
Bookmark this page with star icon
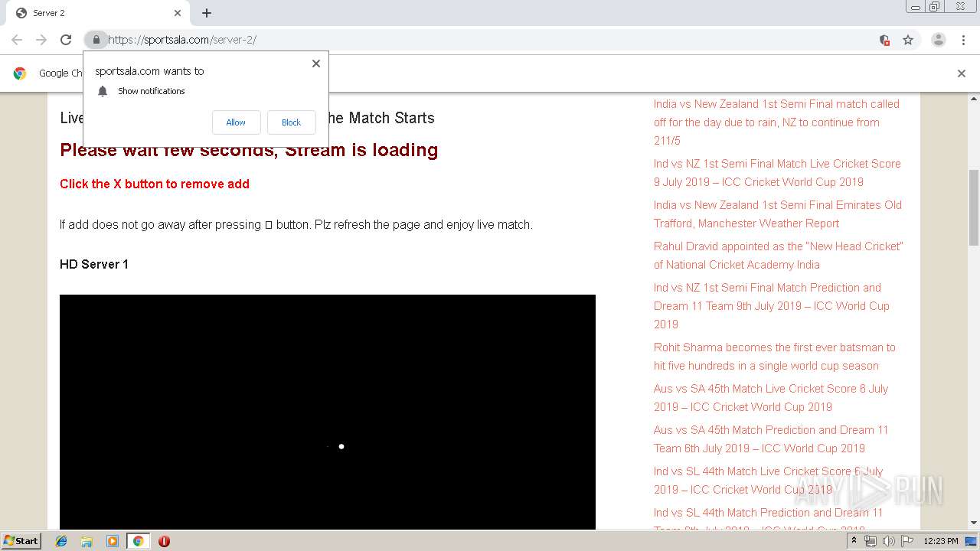tap(908, 40)
